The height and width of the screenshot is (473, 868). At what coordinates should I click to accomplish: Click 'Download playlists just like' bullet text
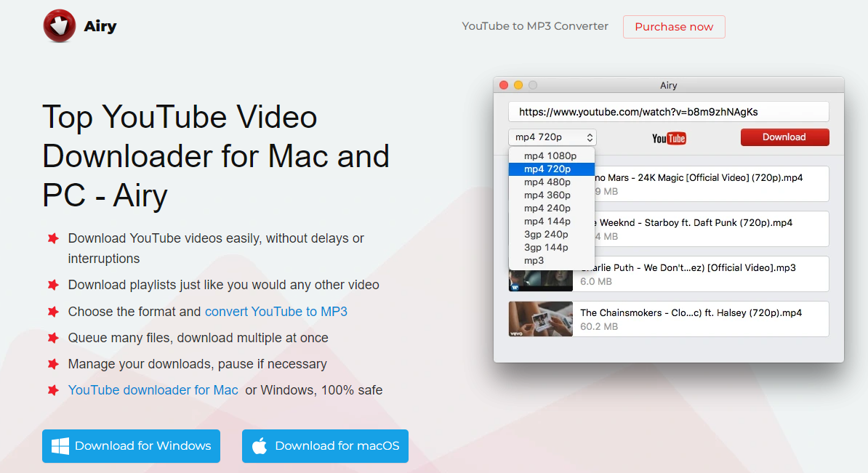coord(224,285)
